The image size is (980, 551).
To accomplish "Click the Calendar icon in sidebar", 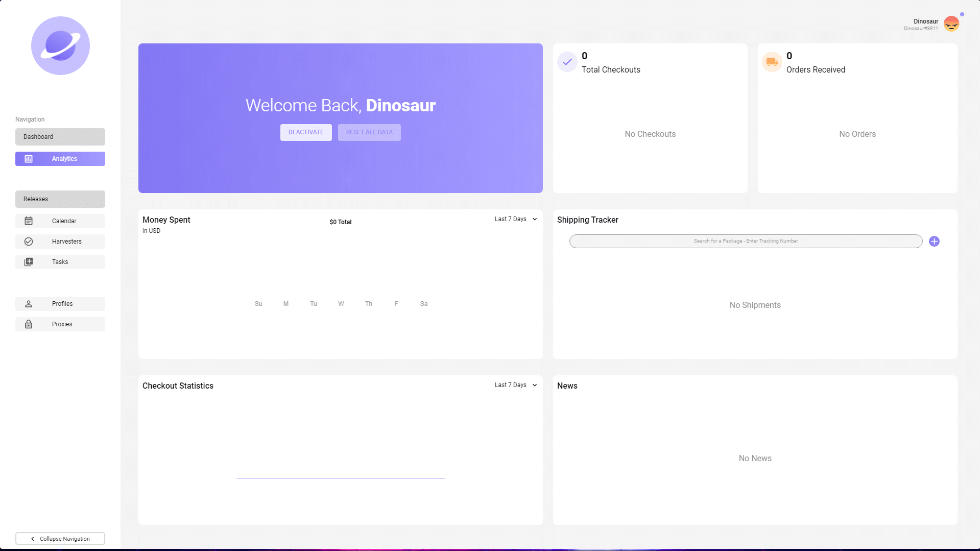I will click(x=29, y=221).
